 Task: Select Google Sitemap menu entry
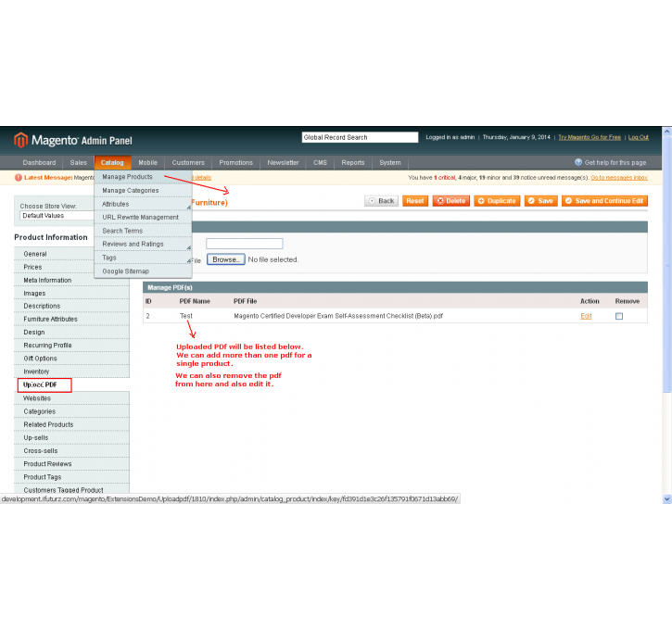pos(143,271)
